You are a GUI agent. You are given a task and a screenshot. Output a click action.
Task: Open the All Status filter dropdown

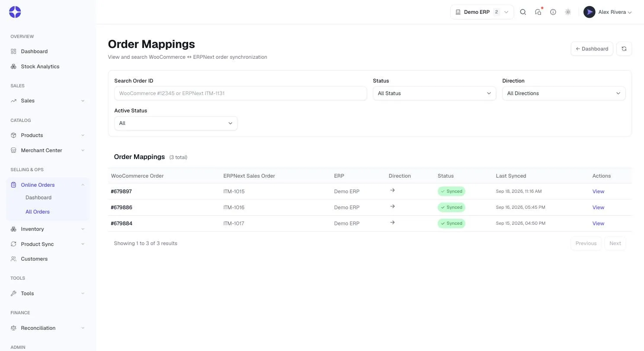click(x=434, y=93)
